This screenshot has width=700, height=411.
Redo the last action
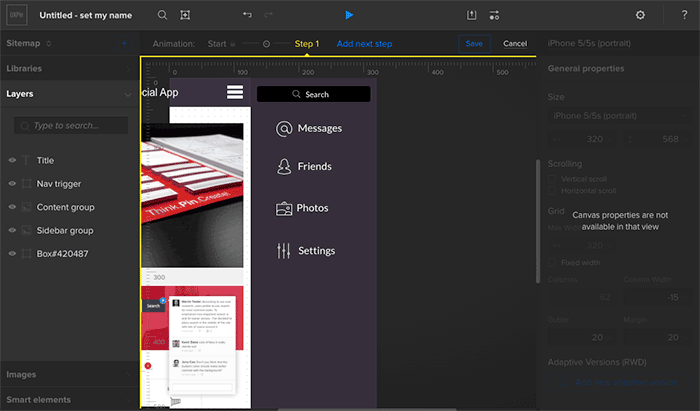268,15
